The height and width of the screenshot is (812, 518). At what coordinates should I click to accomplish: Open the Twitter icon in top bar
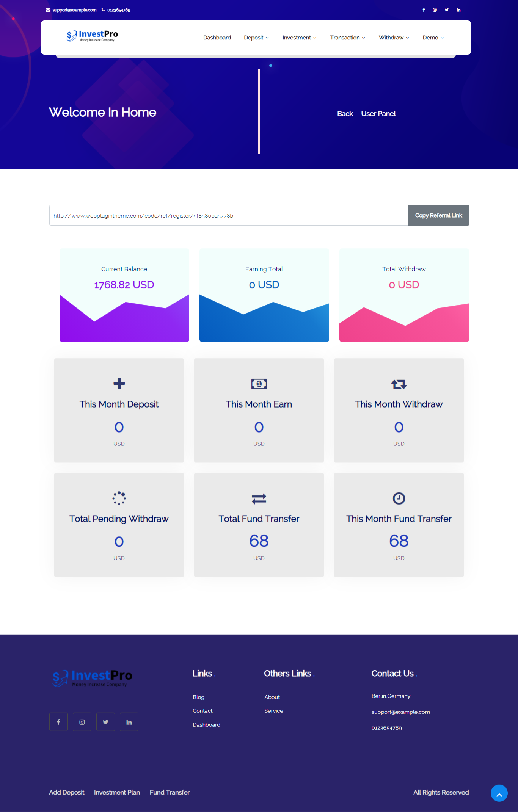point(447,10)
